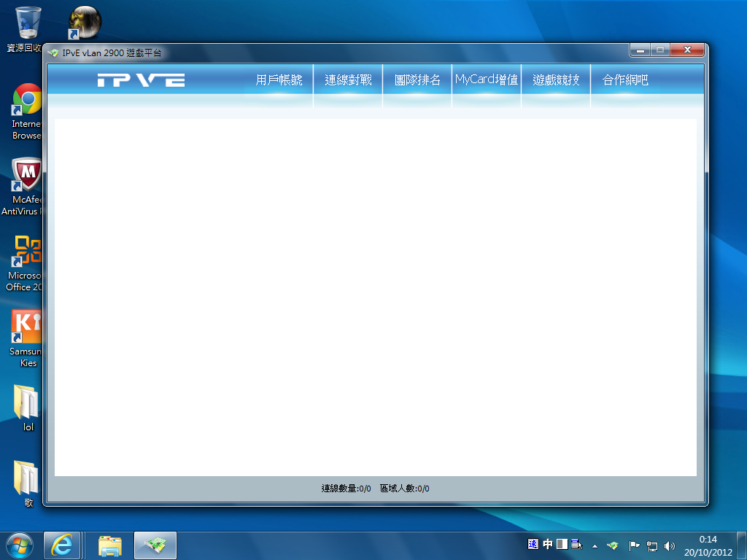Open the 合作網吧 tab
This screenshot has width=747, height=560.
pyautogui.click(x=625, y=80)
